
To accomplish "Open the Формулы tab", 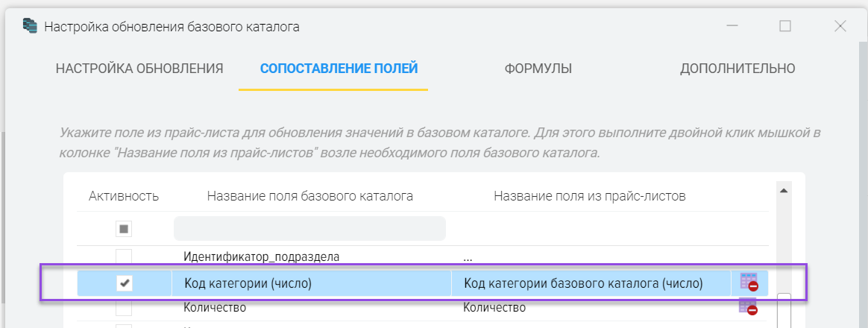I will [x=538, y=69].
